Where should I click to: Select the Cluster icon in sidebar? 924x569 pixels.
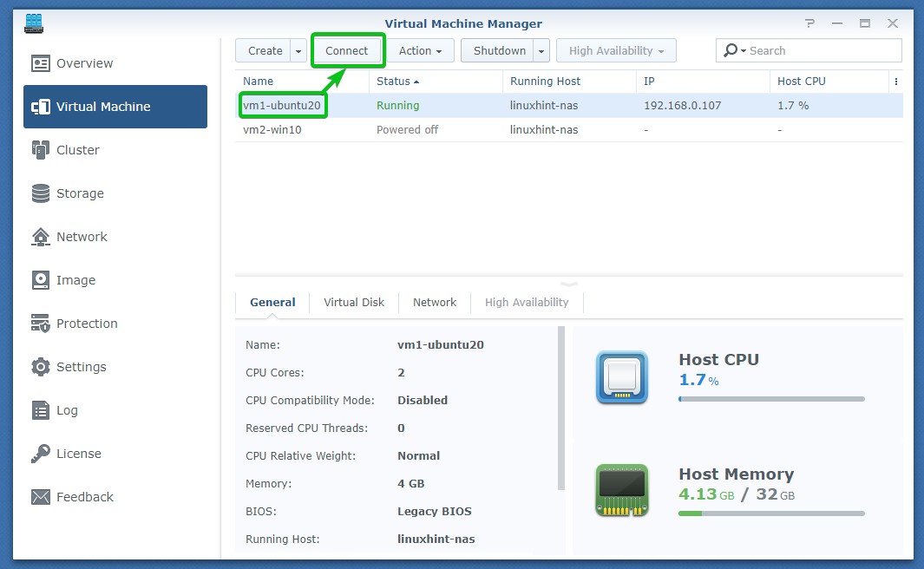(41, 150)
